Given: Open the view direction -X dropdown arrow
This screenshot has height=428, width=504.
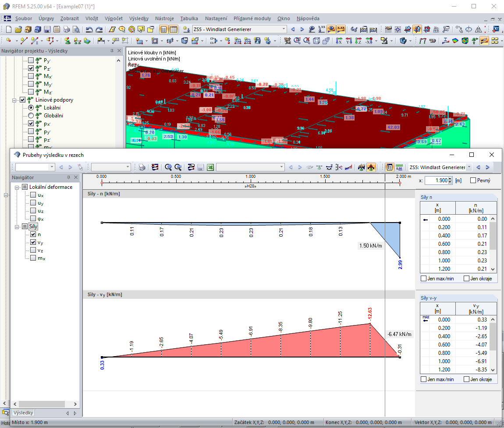Looking at the screenshot, I should (376, 41).
